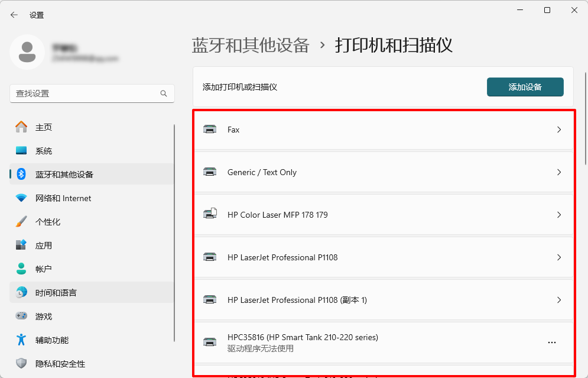The image size is (588, 378).
Task: Click the 系统 monitor icon
Action: 21,150
